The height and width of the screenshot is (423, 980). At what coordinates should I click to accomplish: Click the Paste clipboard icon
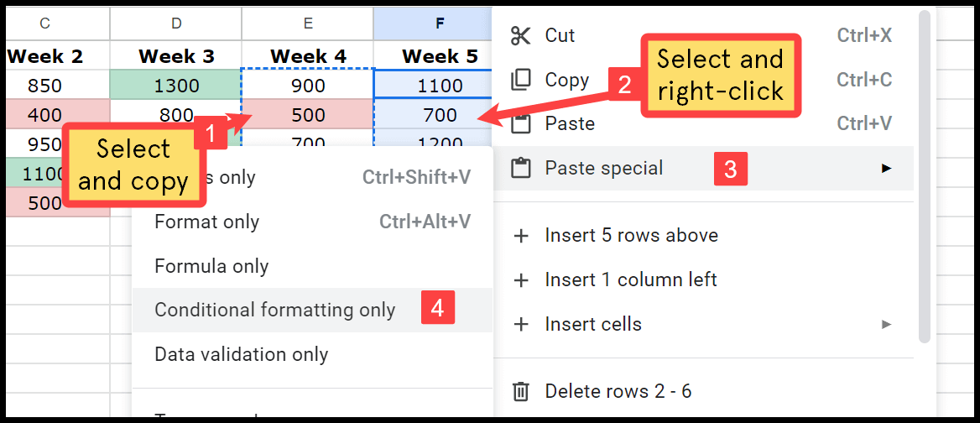520,123
